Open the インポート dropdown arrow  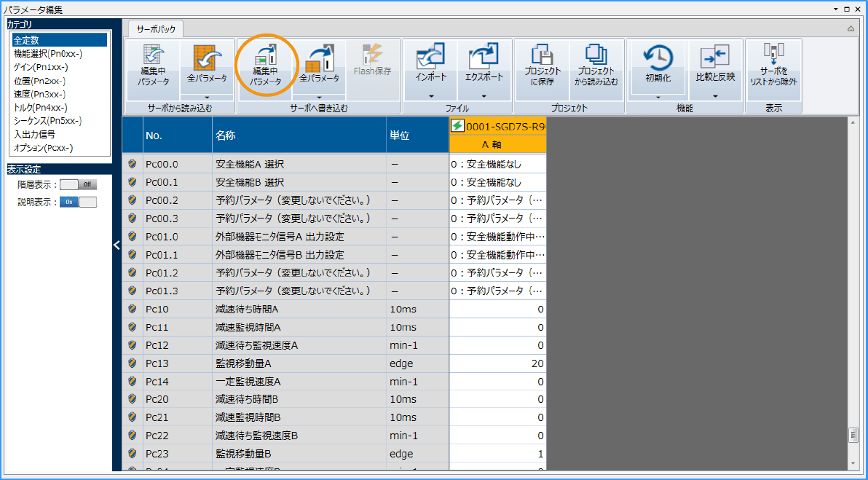(430, 95)
